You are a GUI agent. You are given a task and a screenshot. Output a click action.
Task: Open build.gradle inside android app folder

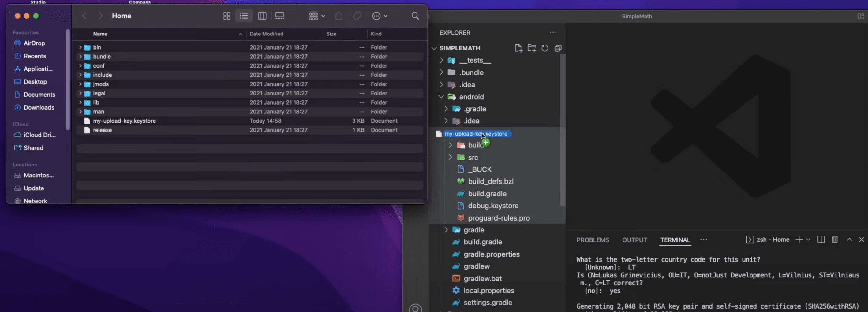pyautogui.click(x=487, y=194)
